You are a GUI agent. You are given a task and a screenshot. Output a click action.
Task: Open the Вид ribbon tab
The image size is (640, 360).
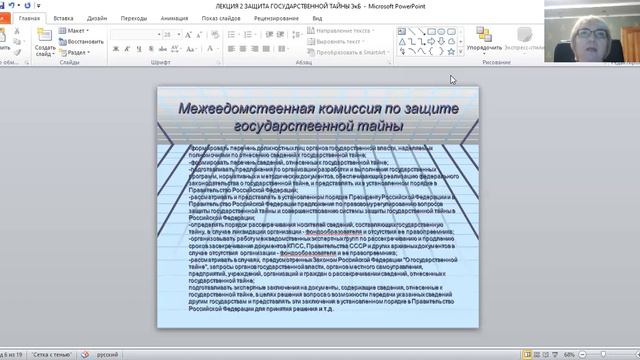click(317, 18)
